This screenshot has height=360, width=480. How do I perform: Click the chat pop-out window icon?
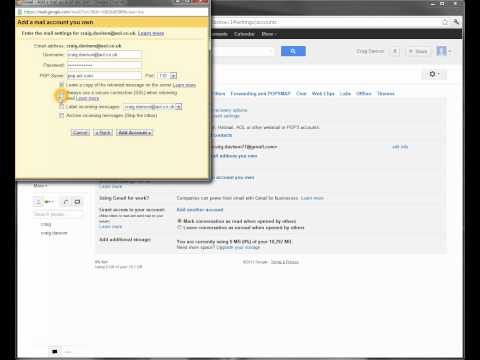pyautogui.click(x=77, y=202)
